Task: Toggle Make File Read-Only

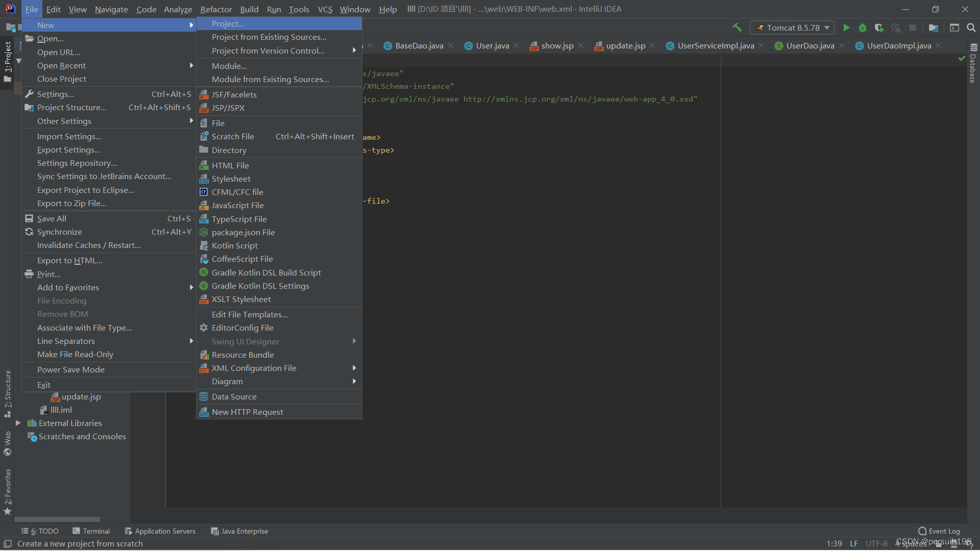Action: [x=75, y=354]
